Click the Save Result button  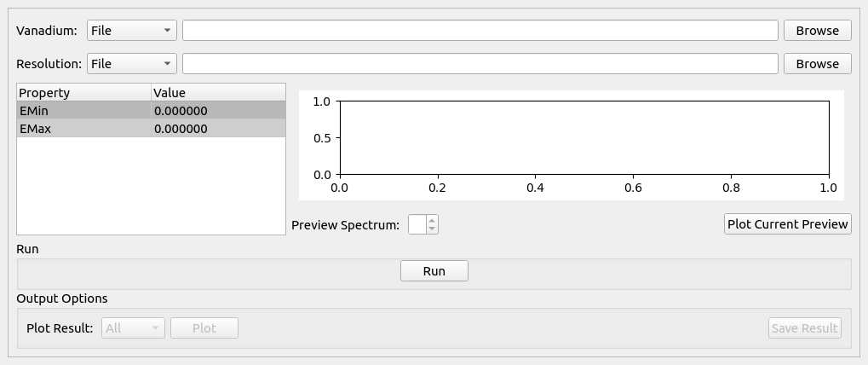(x=804, y=328)
